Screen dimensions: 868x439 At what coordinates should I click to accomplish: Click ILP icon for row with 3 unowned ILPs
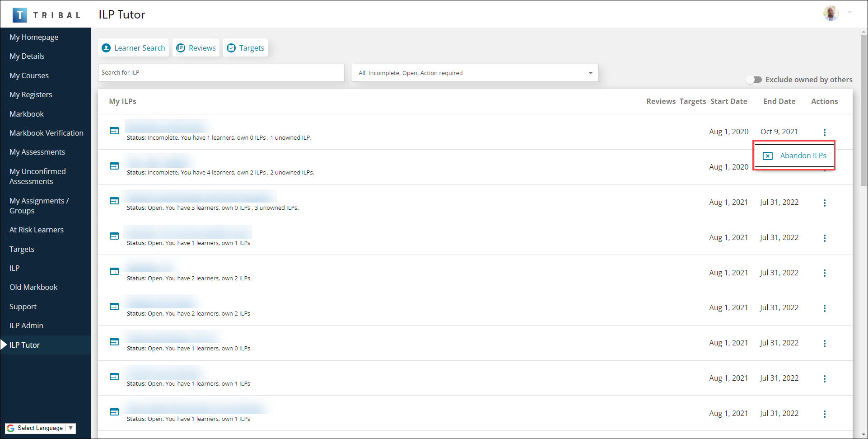[114, 201]
